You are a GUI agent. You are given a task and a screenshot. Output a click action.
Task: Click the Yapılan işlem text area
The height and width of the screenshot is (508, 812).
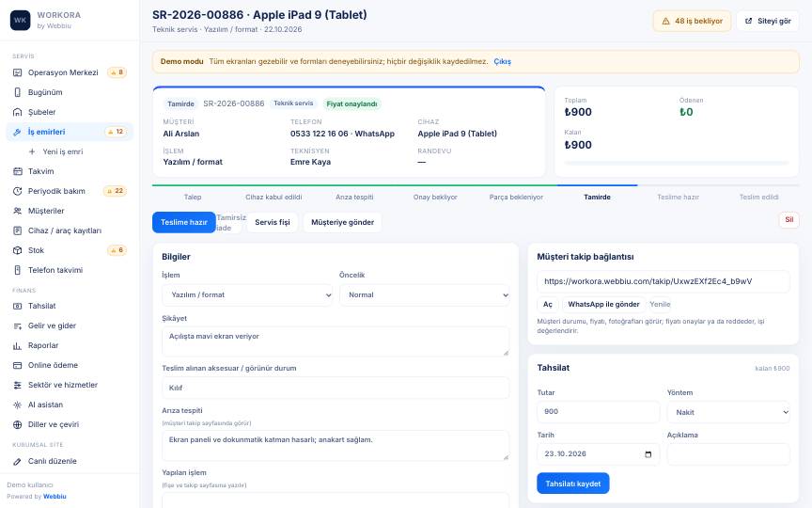(336, 500)
